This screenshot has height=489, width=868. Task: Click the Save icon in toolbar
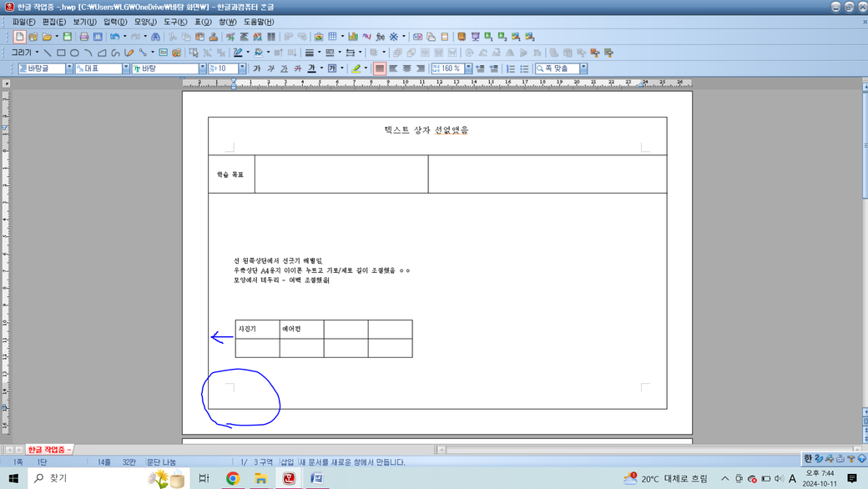coord(68,37)
